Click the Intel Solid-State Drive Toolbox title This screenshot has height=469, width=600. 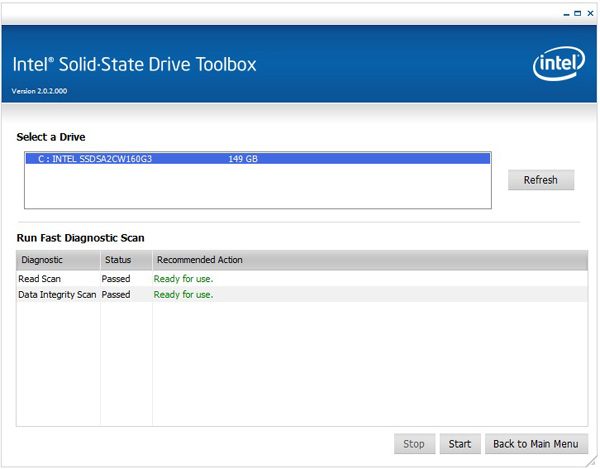tap(134, 64)
